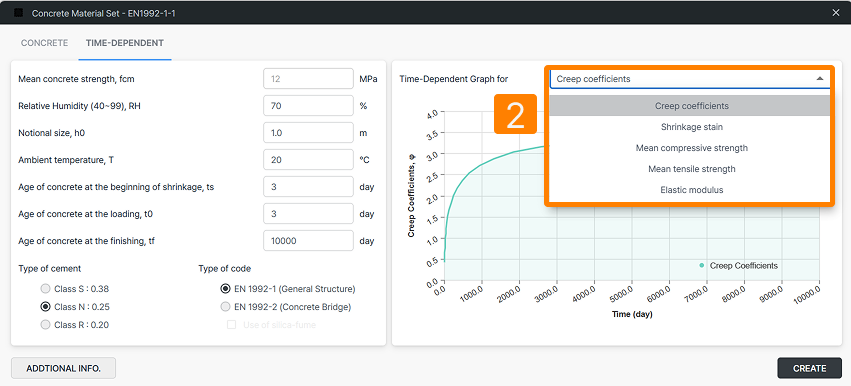Click the Age of concrete at finishing field
The height and width of the screenshot is (386, 851).
[x=308, y=241]
